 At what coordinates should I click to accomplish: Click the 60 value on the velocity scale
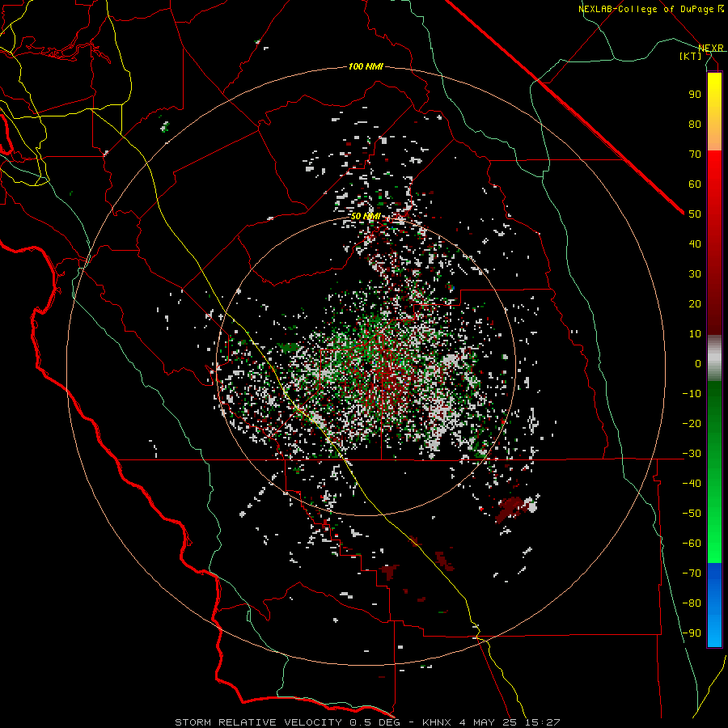(x=695, y=184)
